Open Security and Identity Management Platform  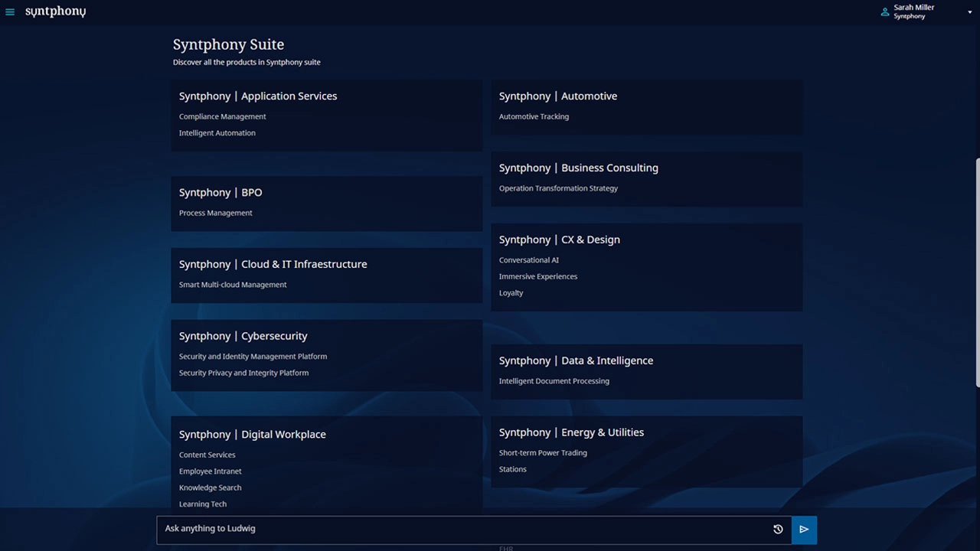coord(253,357)
